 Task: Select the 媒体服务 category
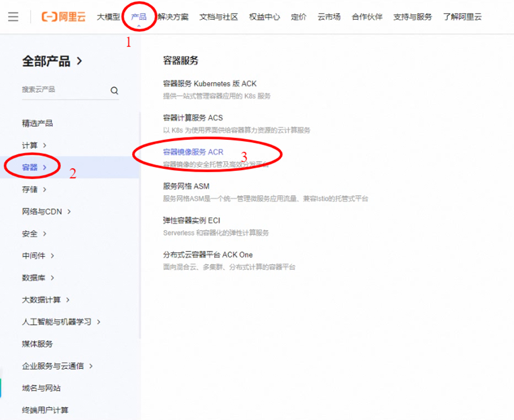(37, 344)
